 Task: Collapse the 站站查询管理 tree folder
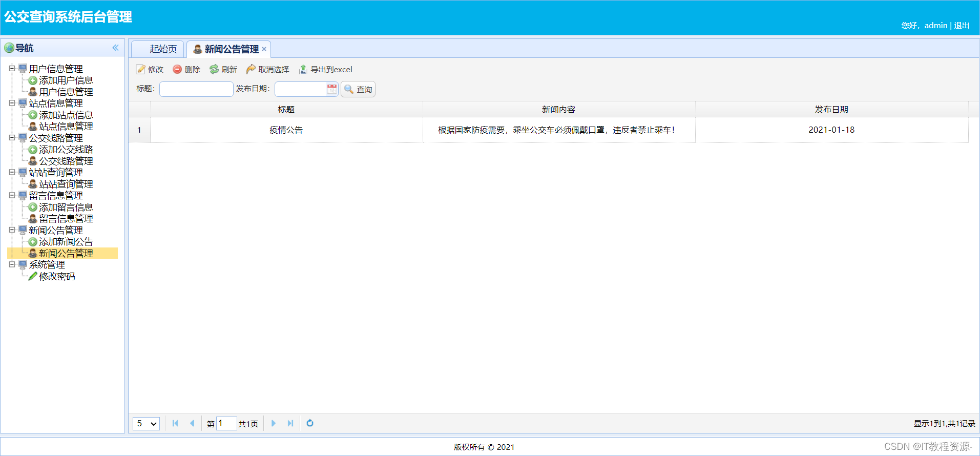click(x=12, y=172)
